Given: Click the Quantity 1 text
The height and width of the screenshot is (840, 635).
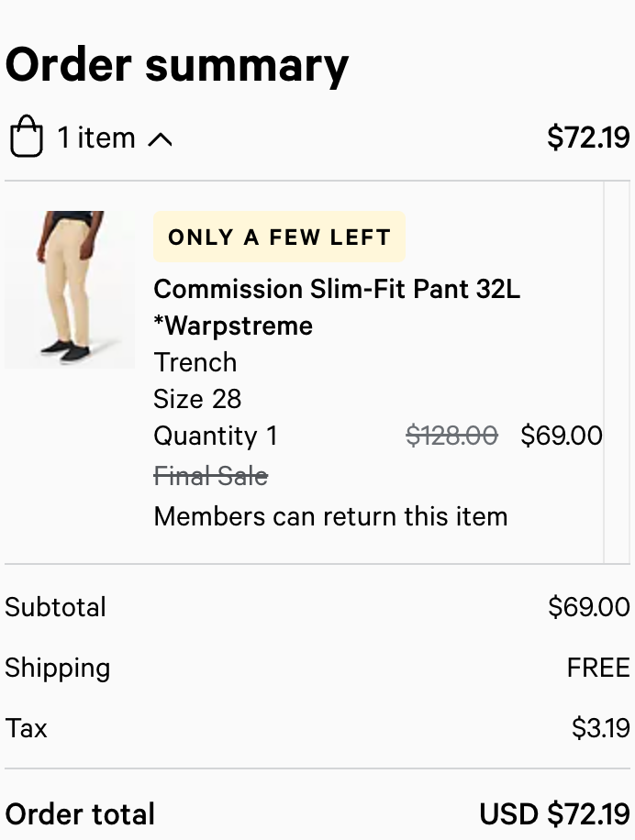Looking at the screenshot, I should click(x=216, y=436).
